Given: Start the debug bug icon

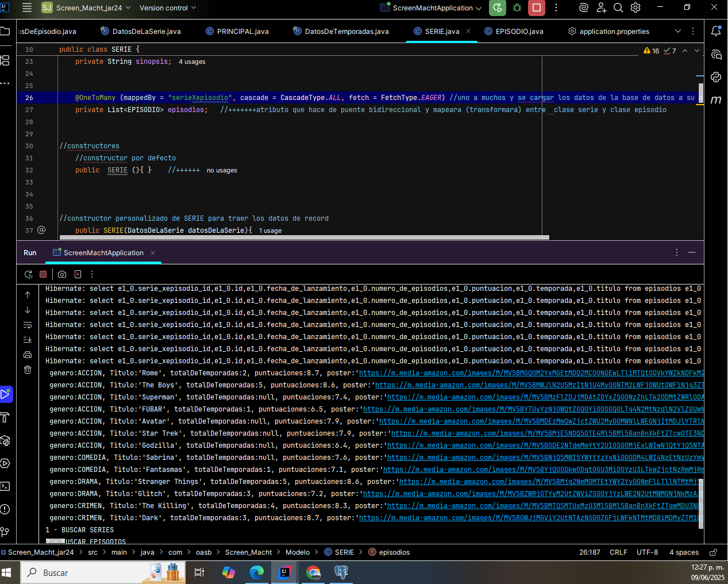Looking at the screenshot, I should 517,7.
